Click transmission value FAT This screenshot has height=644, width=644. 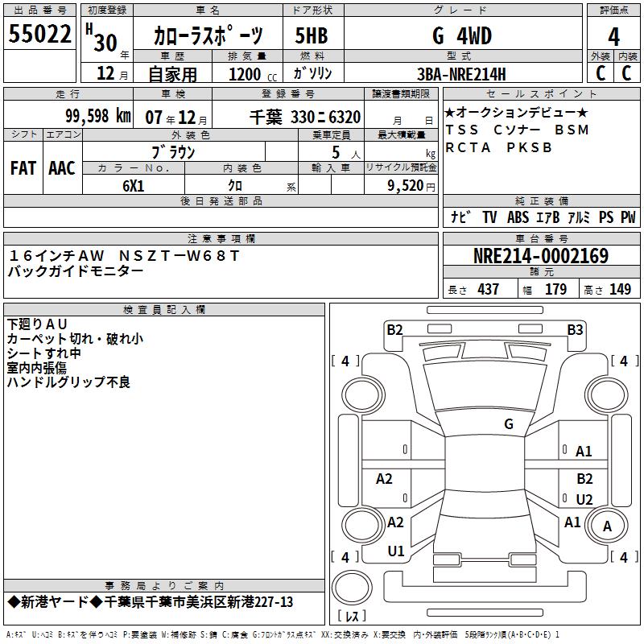pos(23,168)
